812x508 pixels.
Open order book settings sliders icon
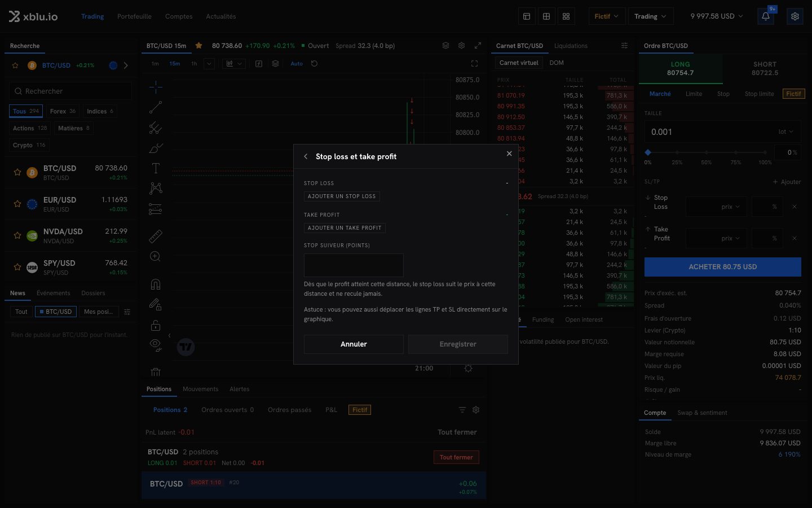[x=624, y=46]
